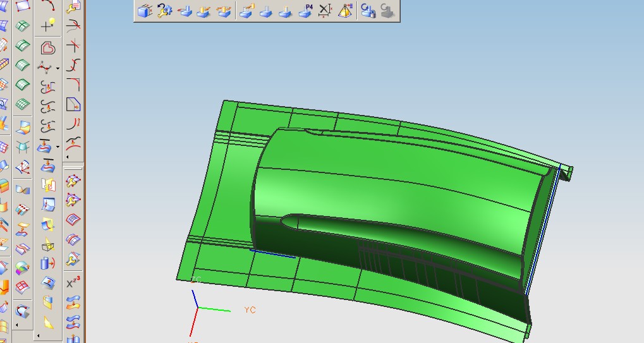Screen dimensions: 644x343
Task: Select the black curve dropping to red curve icon
Action: 73,143
